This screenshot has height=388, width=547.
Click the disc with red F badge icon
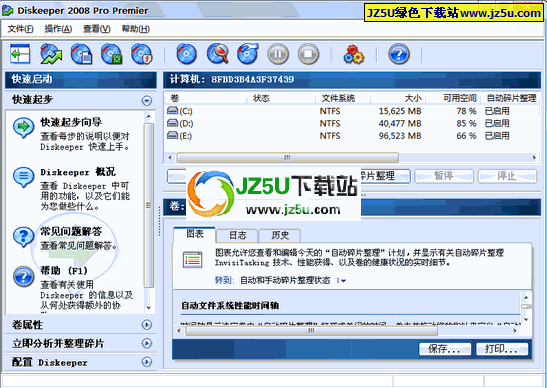pos(142,54)
